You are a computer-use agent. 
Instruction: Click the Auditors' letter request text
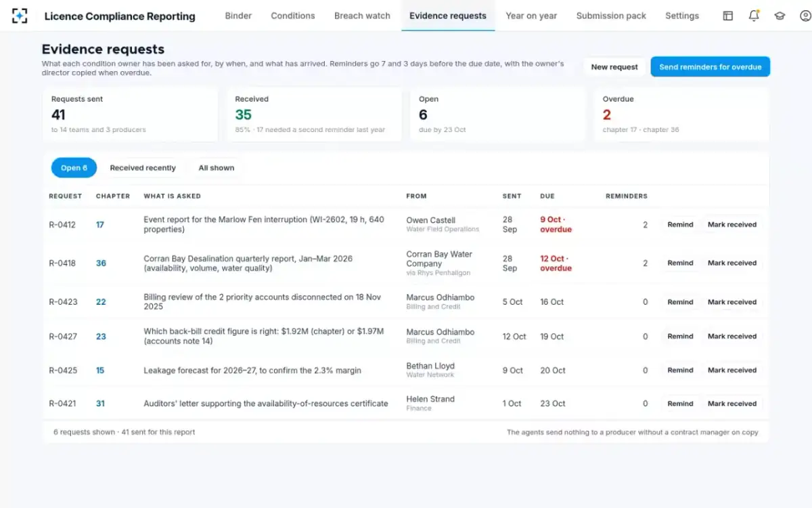coord(266,404)
